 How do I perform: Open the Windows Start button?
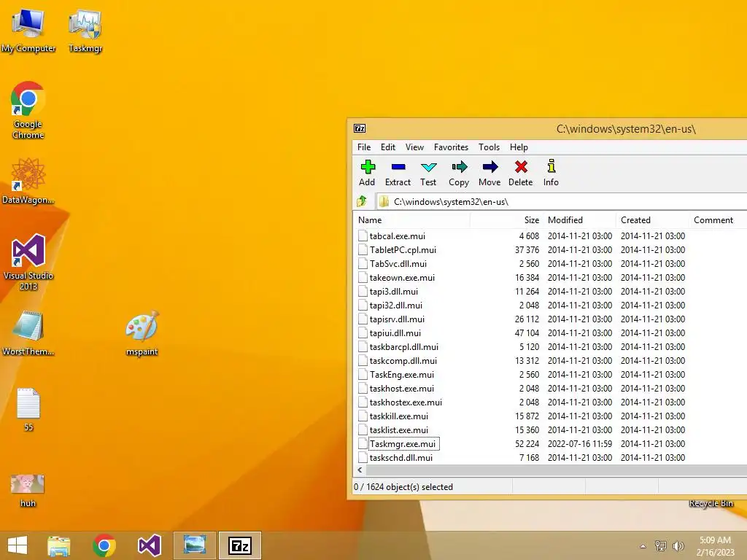tap(18, 545)
